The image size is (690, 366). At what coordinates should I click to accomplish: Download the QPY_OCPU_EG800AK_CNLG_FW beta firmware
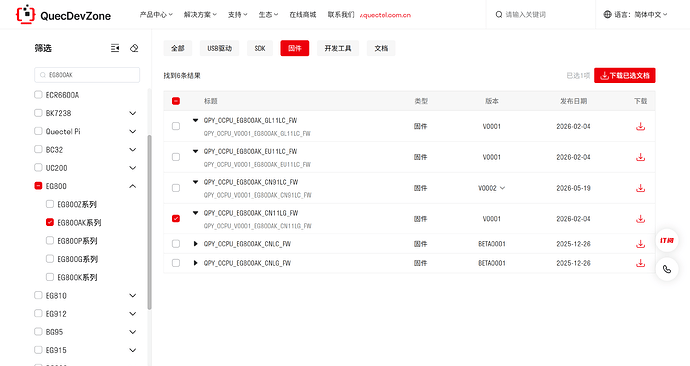pyautogui.click(x=640, y=263)
